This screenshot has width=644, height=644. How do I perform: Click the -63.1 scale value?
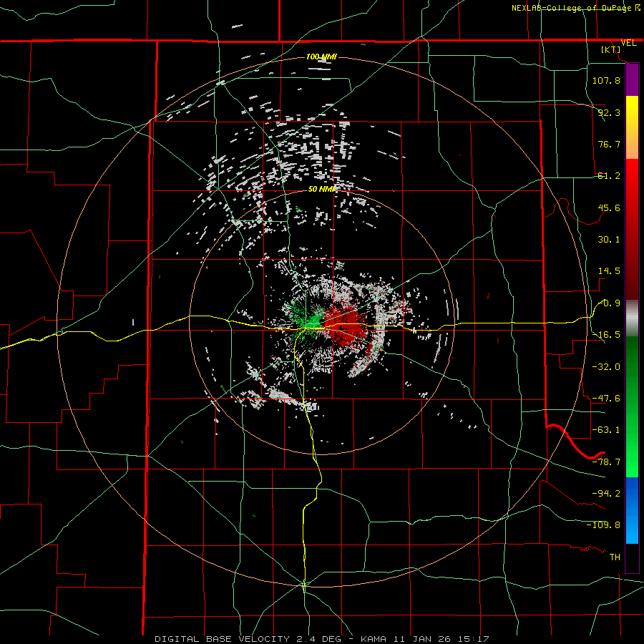[x=606, y=430]
